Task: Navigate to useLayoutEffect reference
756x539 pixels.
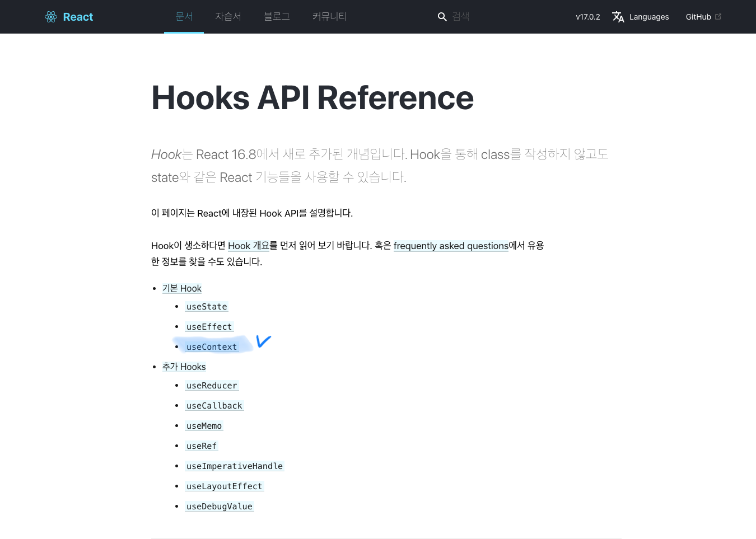Action: coord(225,486)
